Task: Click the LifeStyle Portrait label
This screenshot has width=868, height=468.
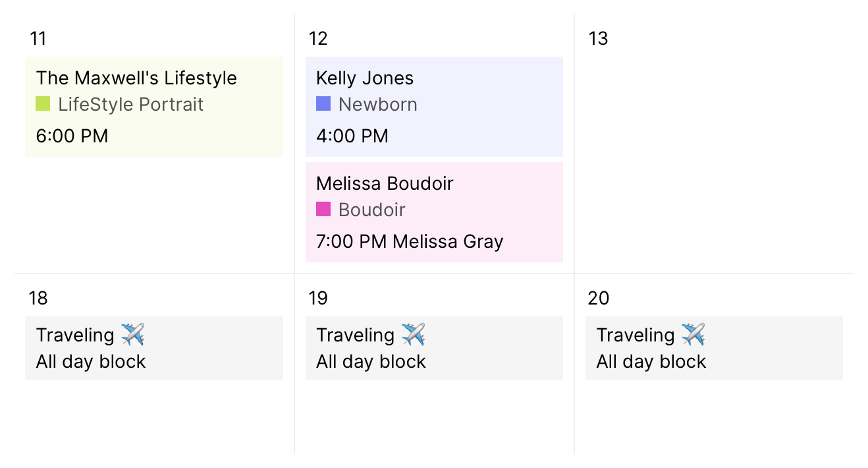Action: [131, 104]
